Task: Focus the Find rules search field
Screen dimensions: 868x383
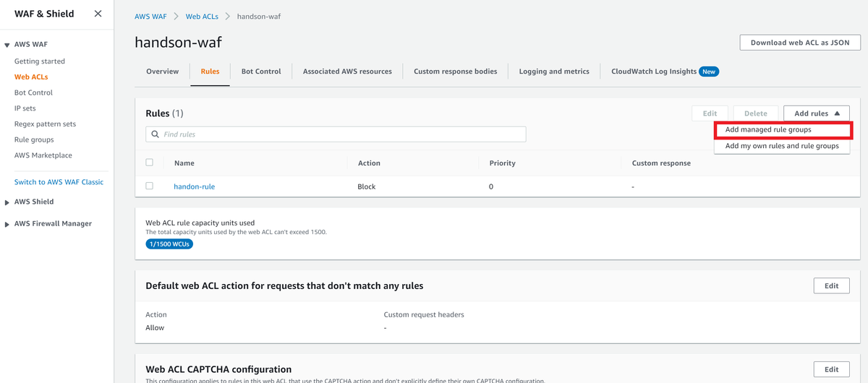Action: tap(336, 134)
